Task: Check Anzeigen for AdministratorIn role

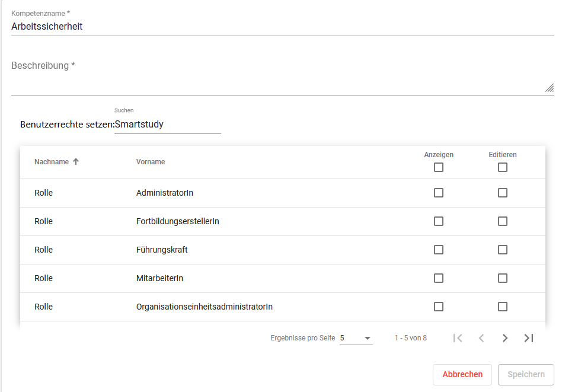Action: [439, 193]
